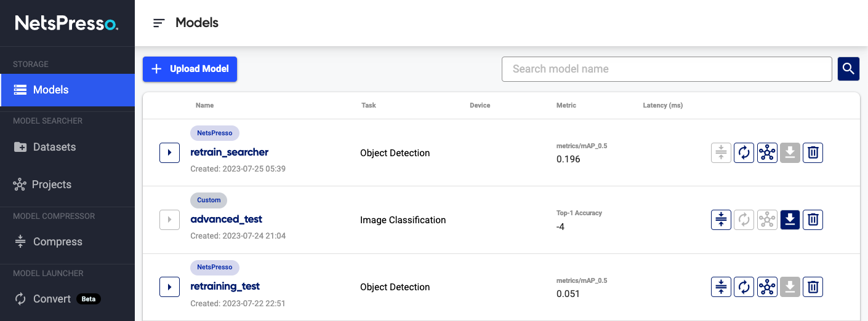Download the advanced_test model
This screenshot has width=868, height=321.
[x=790, y=220]
